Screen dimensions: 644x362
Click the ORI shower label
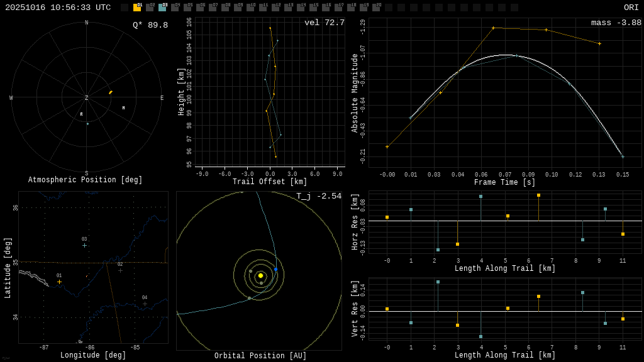(x=631, y=8)
